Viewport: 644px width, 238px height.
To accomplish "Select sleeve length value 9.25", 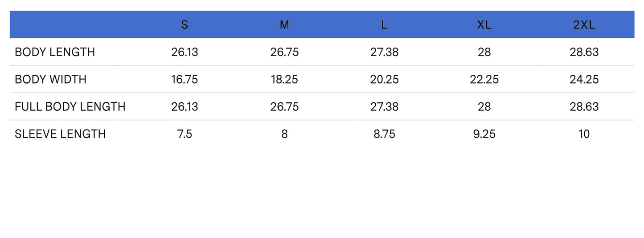I will [x=484, y=134].
